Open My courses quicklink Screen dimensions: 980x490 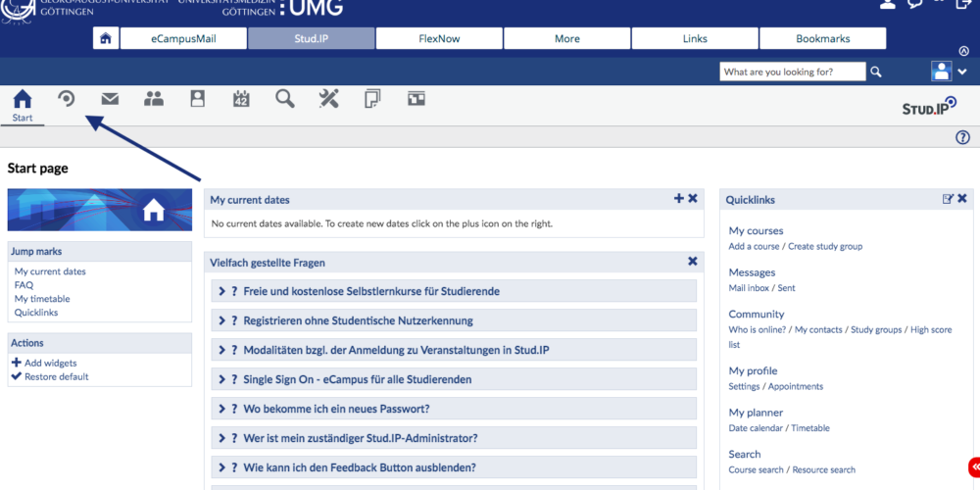(x=756, y=230)
